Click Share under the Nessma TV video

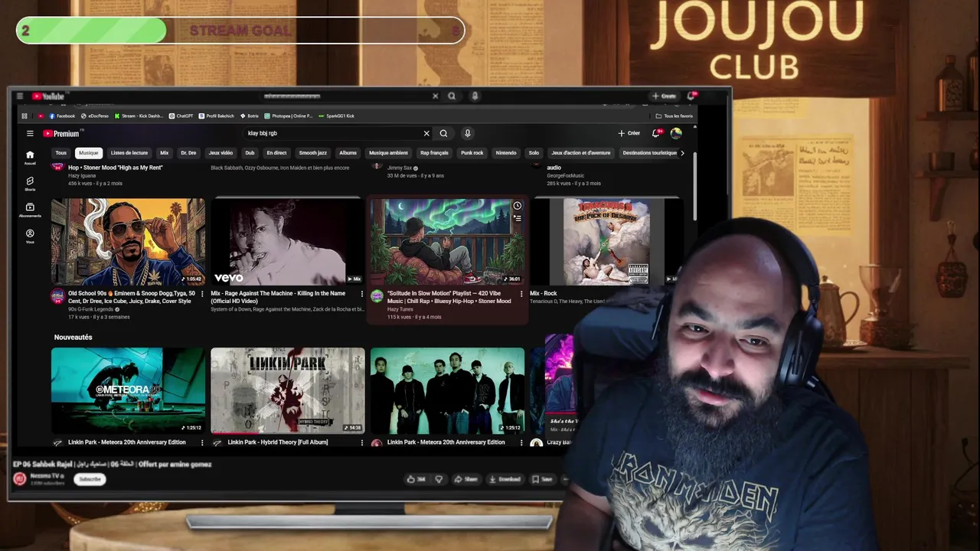(465, 479)
